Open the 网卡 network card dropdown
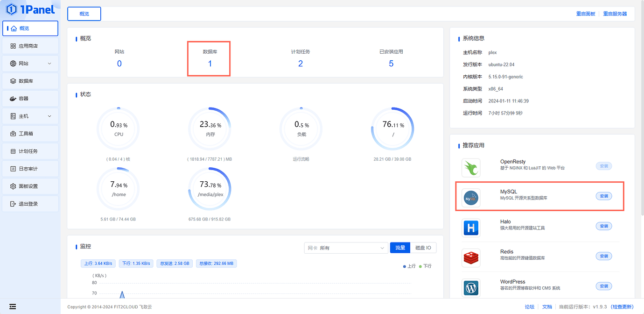The width and height of the screenshot is (644, 314). pos(346,248)
